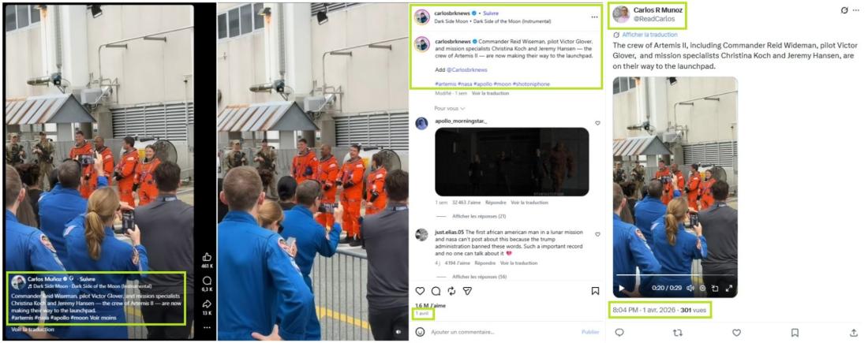Screen dimensions: 868x343
Task: Save the Instagram post with bookmark icon
Action: point(595,291)
